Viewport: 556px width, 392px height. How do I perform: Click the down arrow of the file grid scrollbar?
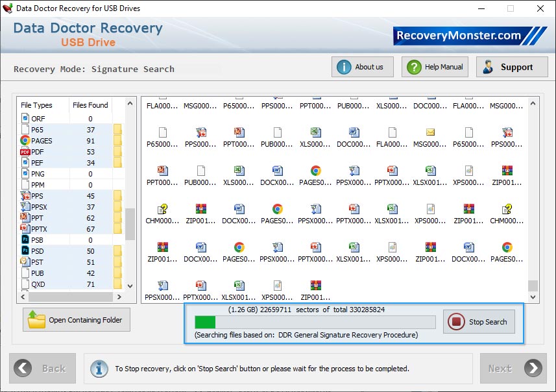pos(533,297)
